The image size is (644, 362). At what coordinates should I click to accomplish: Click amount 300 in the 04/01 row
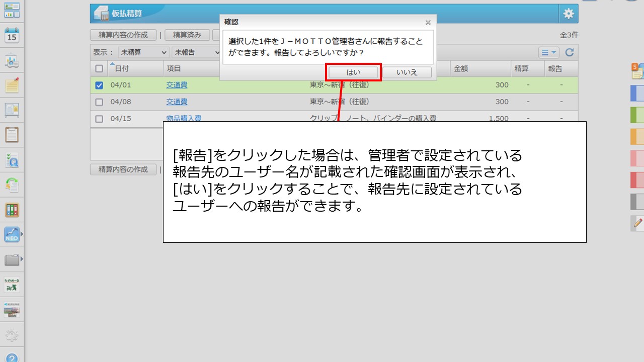(502, 85)
